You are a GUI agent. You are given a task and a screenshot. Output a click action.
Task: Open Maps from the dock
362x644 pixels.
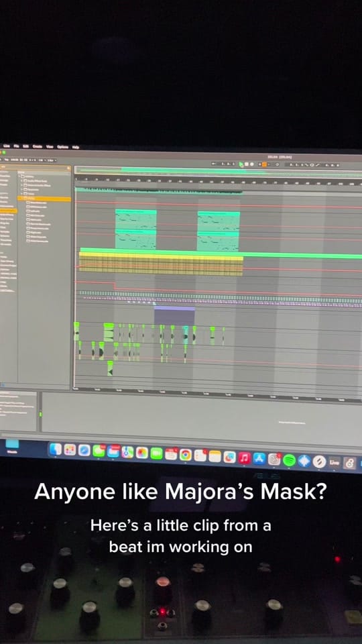click(127, 452)
